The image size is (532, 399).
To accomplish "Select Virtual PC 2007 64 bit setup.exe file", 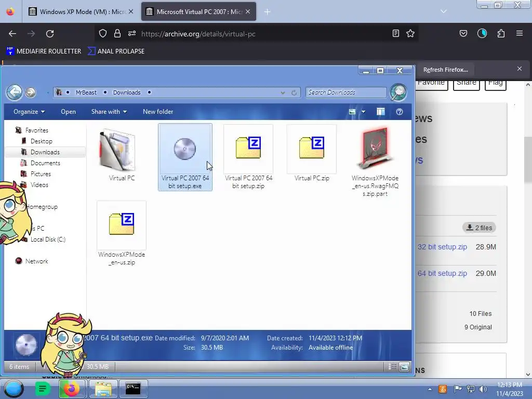I will point(185,157).
